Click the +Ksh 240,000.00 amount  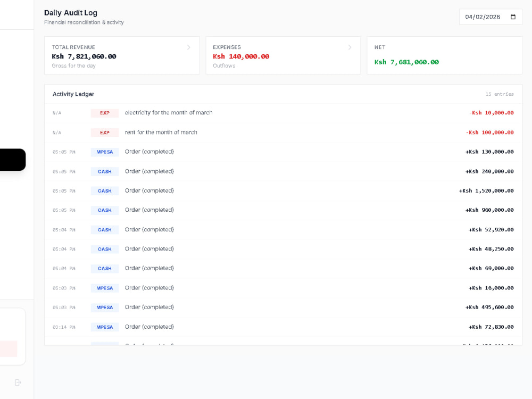[x=489, y=171]
